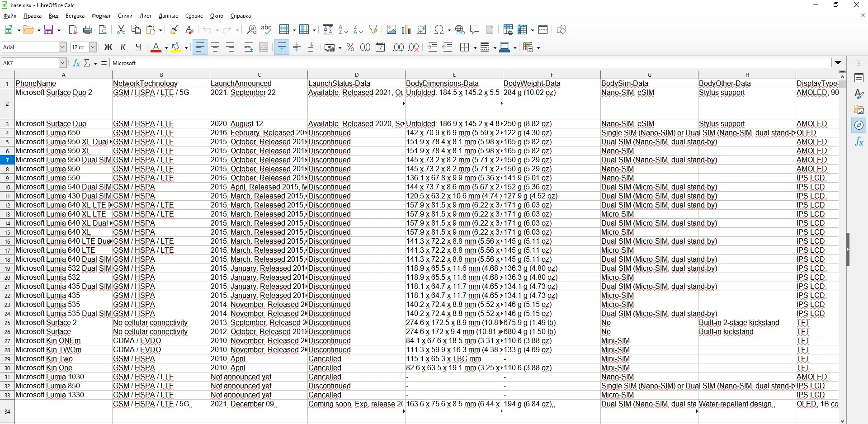Image resolution: width=868 pixels, height=424 pixels.
Task: Click the formula input line showing Microsoft
Action: [470, 63]
